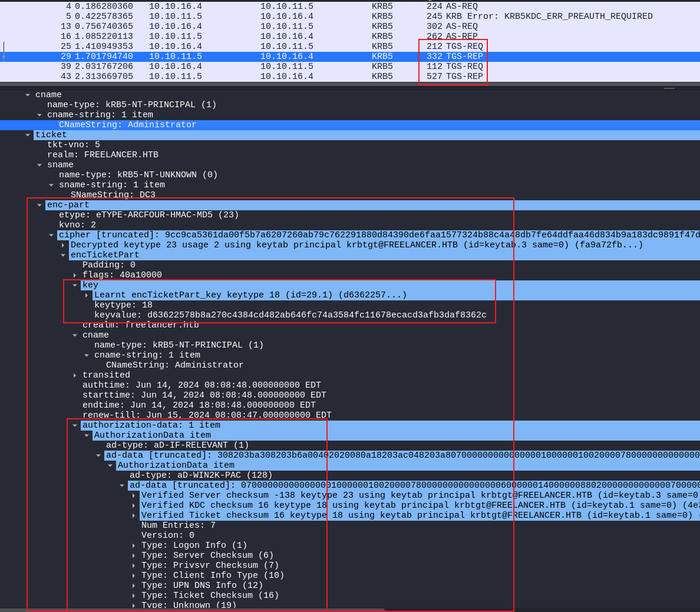Screen dimensions: 700x612
Task: Expand Type: Ticket Checksum (16) entry
Action: pos(134,596)
